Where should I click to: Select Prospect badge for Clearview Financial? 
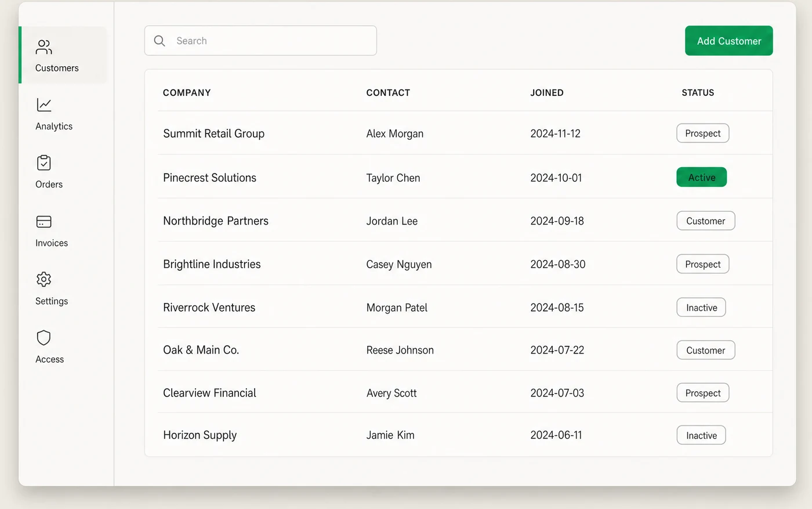(x=703, y=393)
